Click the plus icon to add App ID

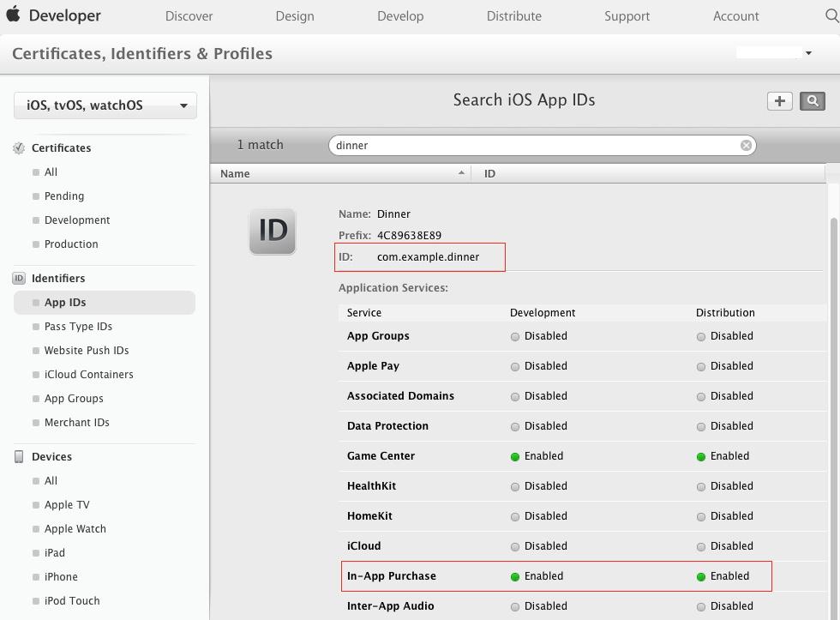point(779,101)
